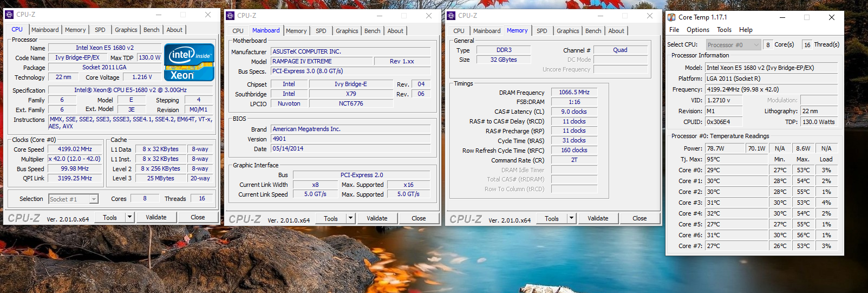Open Options menu in Core Temp
This screenshot has height=293, width=868.
click(698, 30)
